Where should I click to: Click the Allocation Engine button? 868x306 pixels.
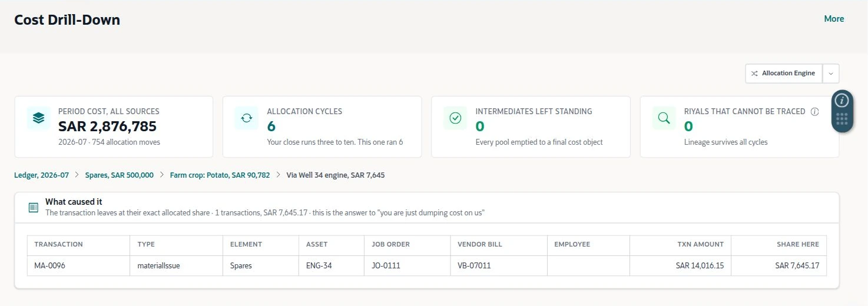point(783,74)
